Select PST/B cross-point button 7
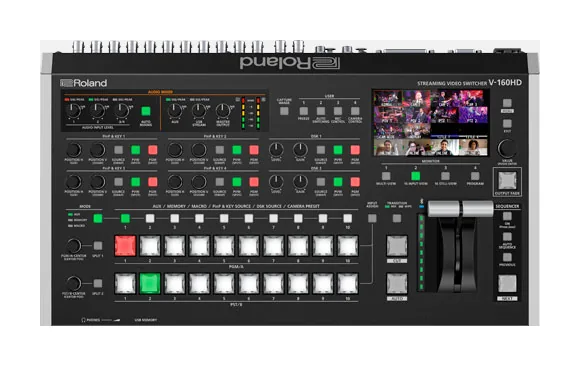Screen dimensions: 580x366 click(x=273, y=283)
